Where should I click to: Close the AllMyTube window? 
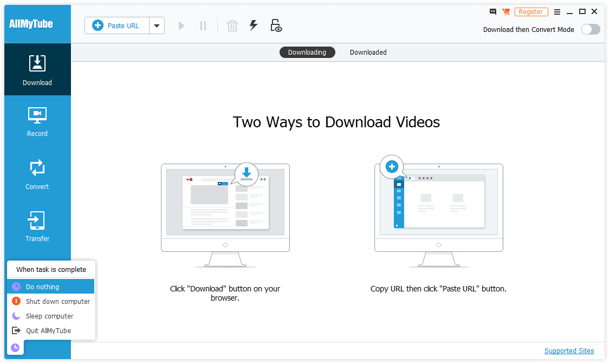[x=594, y=12]
